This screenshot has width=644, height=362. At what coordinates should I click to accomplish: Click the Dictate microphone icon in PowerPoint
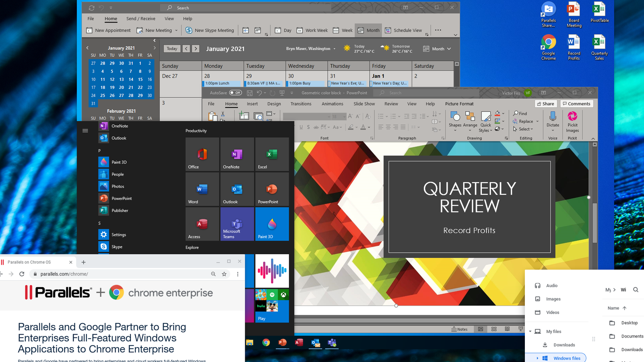point(553,117)
